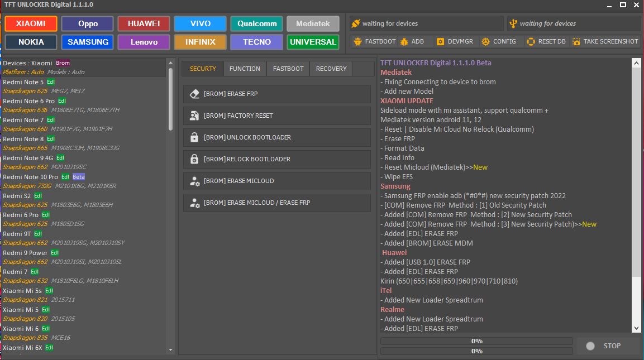Click the Beta tag on Redmi Note 10 Pro

click(78, 177)
